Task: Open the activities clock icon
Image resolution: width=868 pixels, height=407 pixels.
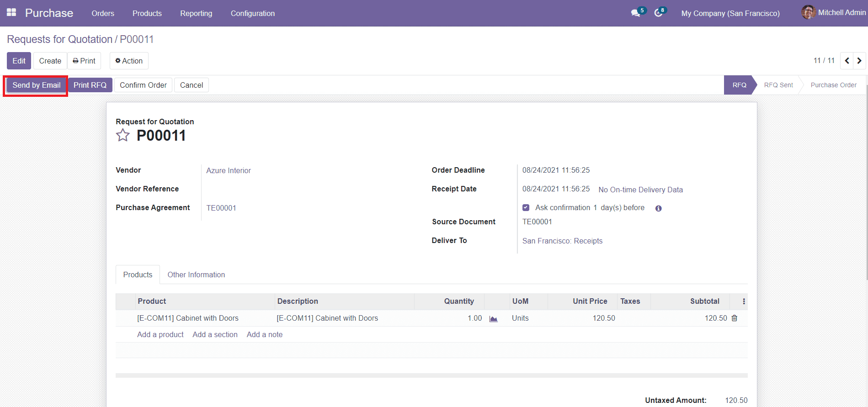Action: [658, 13]
